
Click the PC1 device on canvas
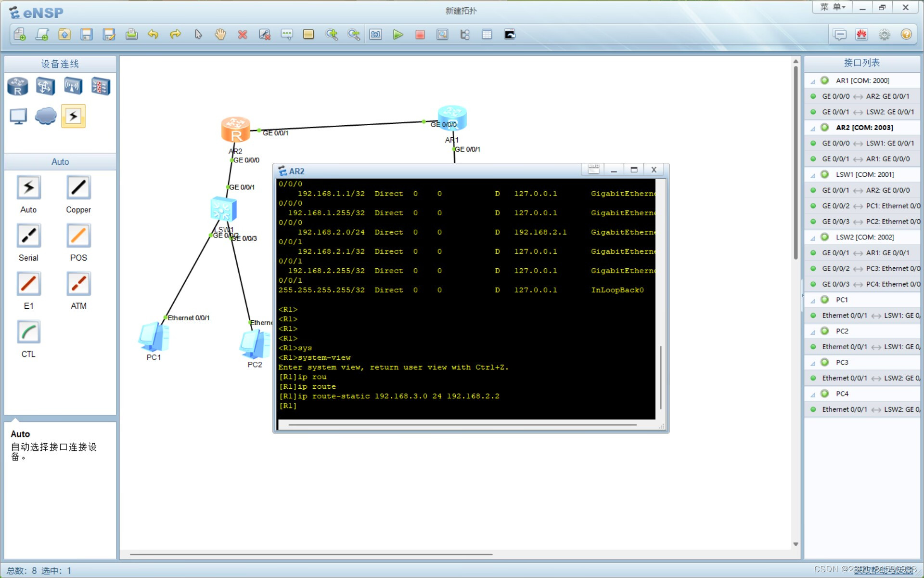tap(154, 337)
